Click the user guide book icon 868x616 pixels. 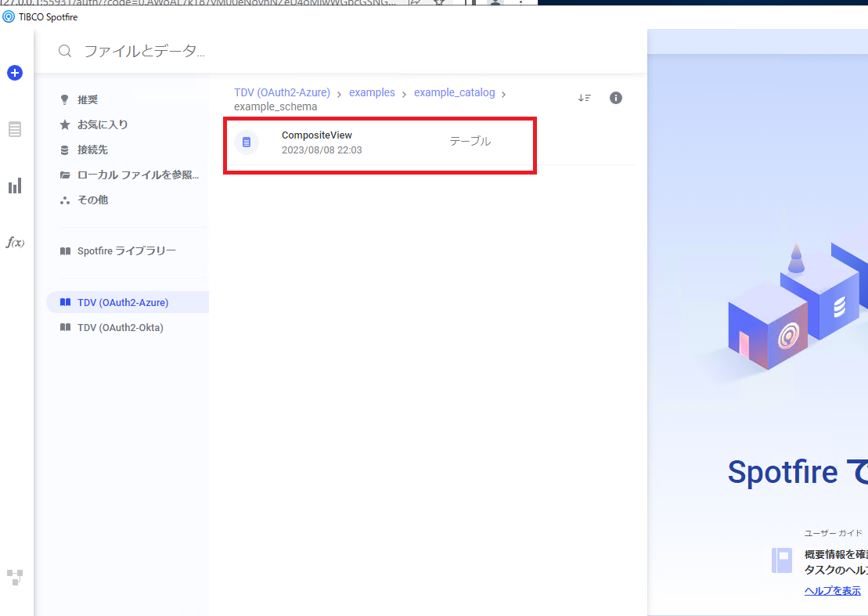782,560
